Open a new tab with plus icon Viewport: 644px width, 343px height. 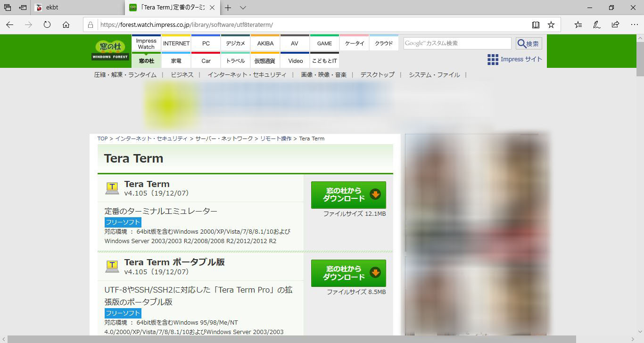coord(228,8)
